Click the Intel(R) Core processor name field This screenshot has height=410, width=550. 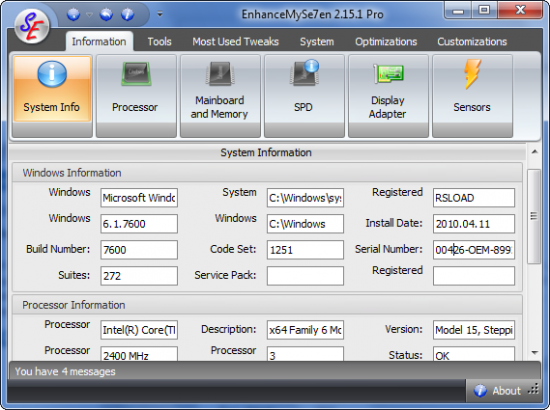click(x=139, y=330)
